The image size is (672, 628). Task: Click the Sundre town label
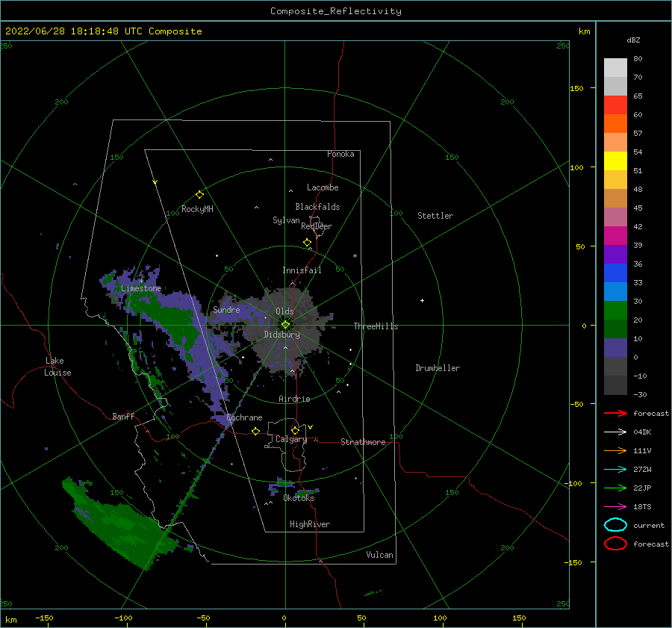(x=226, y=309)
